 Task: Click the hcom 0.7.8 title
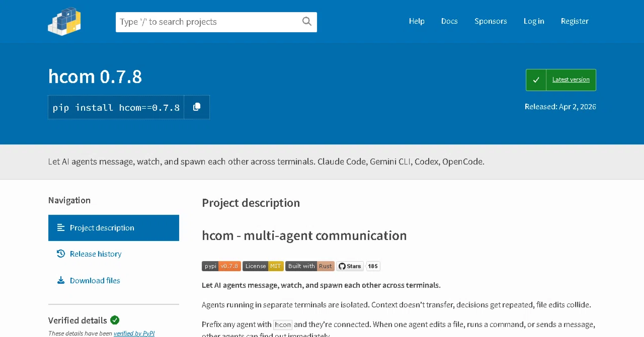tap(95, 76)
